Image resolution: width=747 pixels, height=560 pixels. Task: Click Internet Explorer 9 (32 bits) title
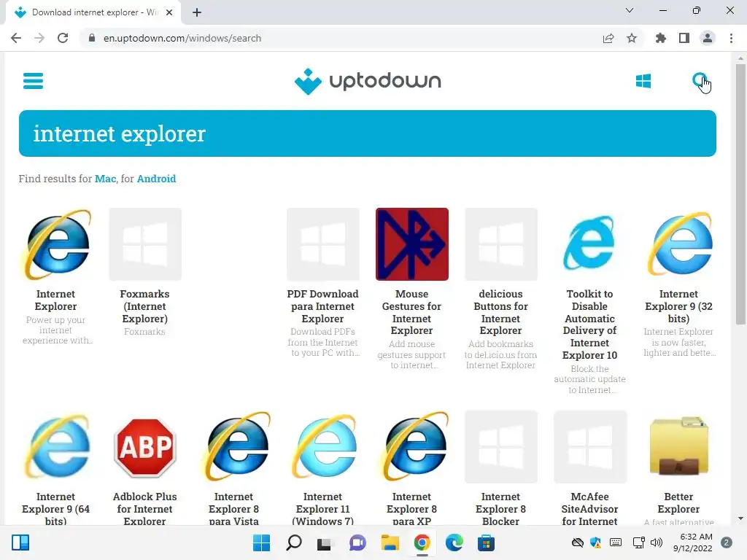point(679,306)
